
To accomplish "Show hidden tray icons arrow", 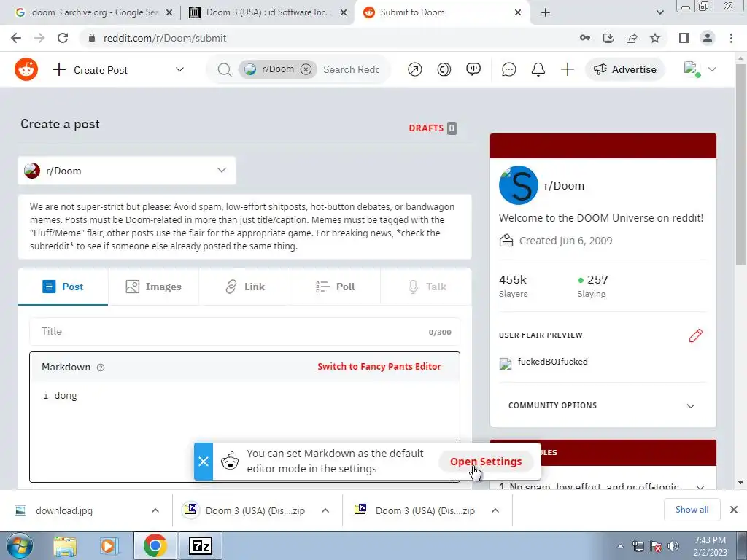I will coord(620,546).
